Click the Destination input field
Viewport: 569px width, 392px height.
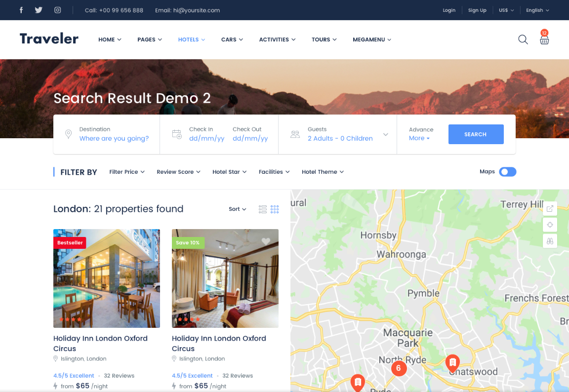tap(114, 139)
